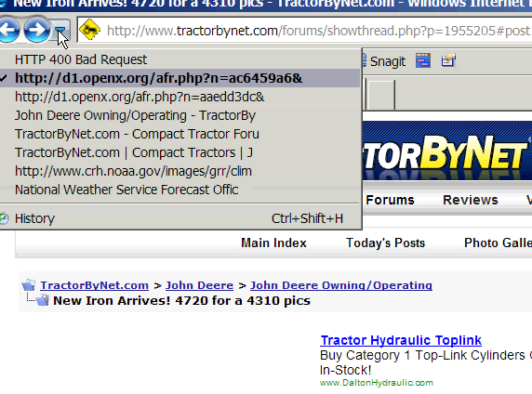
Task: Open the recent pages dropdown arrow
Action: pyautogui.click(x=60, y=31)
